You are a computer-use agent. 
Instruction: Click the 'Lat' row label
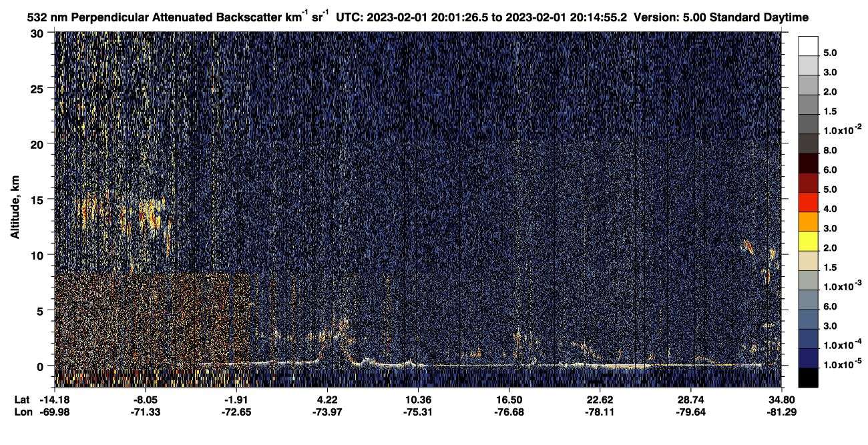click(x=22, y=400)
